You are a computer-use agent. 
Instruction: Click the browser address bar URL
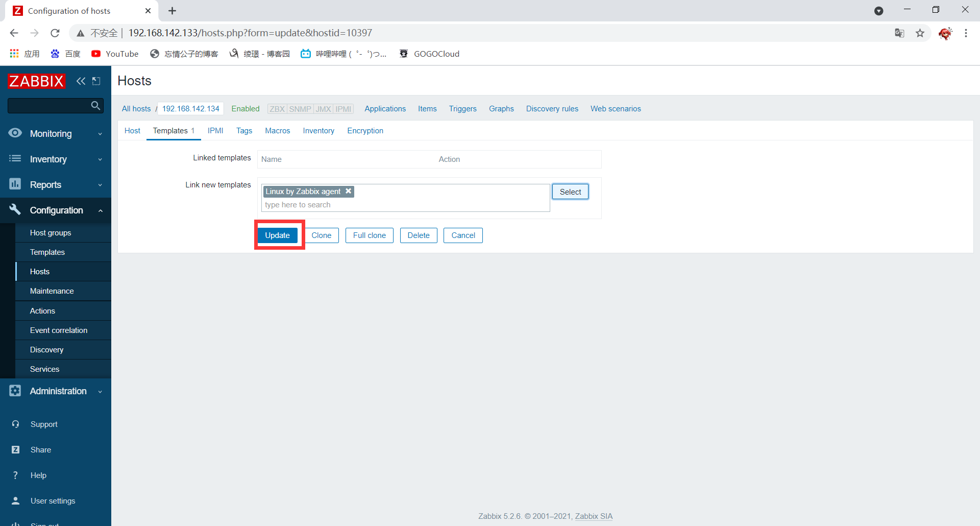point(250,33)
